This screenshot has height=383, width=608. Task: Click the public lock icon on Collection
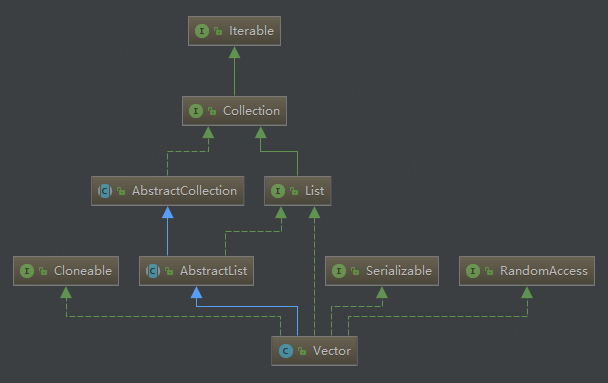pos(212,111)
